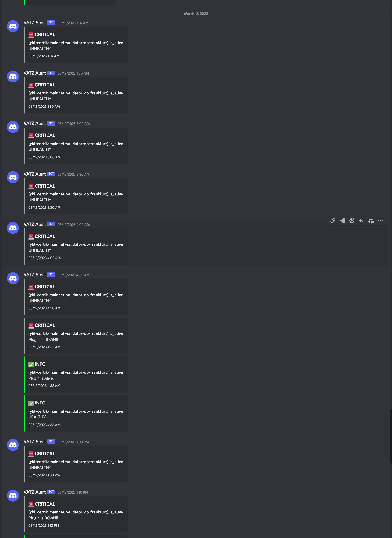Click VATZ Alert username on 3:30 AM message
Screen dimensions: 392x538
coord(35,174)
